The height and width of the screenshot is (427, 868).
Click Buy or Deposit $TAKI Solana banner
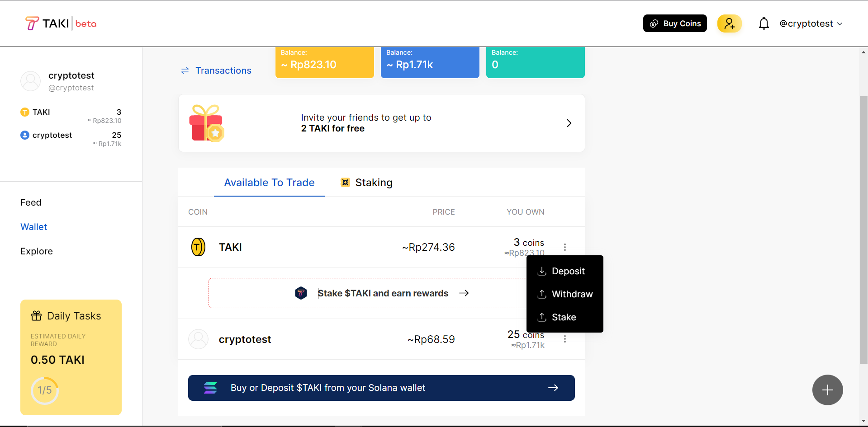pyautogui.click(x=381, y=388)
